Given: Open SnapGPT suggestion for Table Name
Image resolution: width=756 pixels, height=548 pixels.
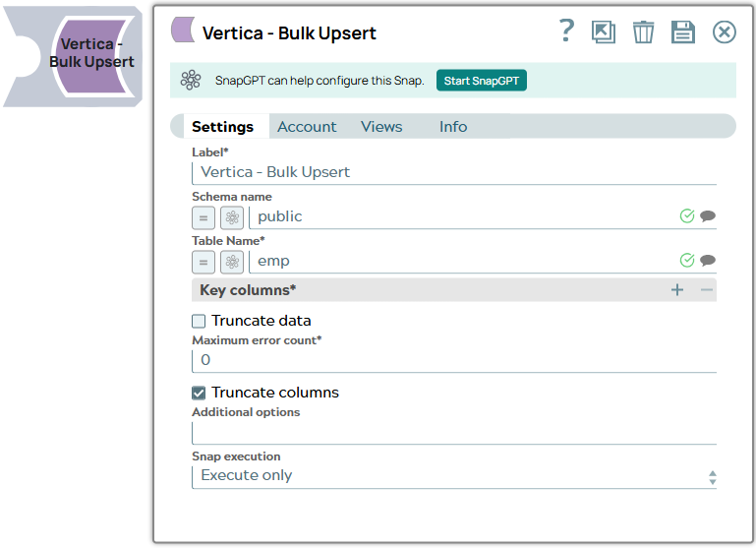Looking at the screenshot, I should point(232,262).
